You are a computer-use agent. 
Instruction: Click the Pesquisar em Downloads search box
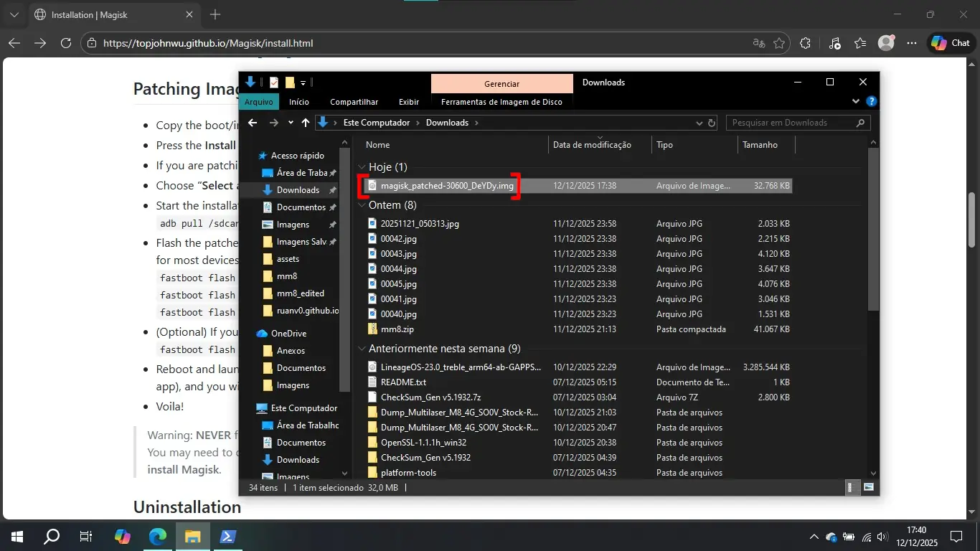[x=789, y=123]
